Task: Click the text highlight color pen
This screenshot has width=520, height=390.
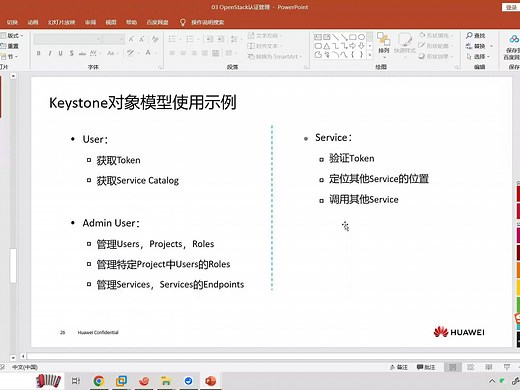Action: click(x=130, y=53)
